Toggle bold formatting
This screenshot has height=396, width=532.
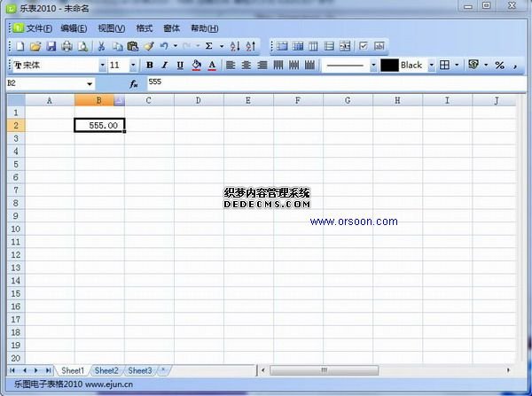point(149,65)
